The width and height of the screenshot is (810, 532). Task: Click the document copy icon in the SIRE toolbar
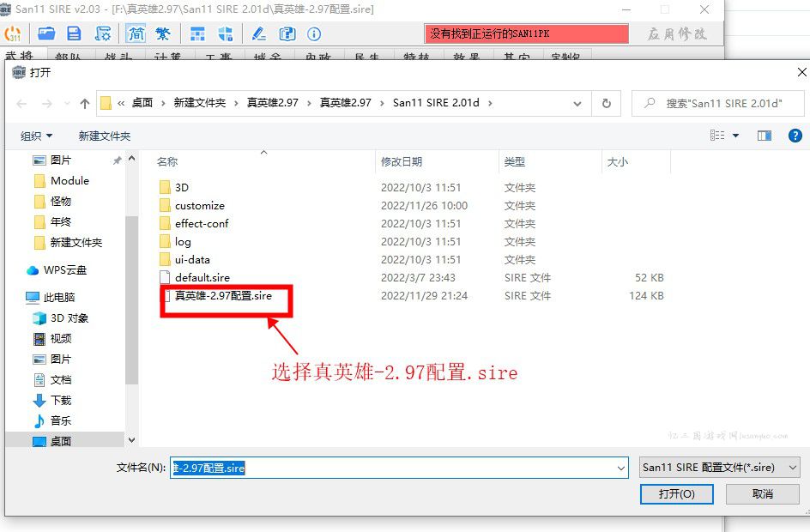click(x=287, y=34)
